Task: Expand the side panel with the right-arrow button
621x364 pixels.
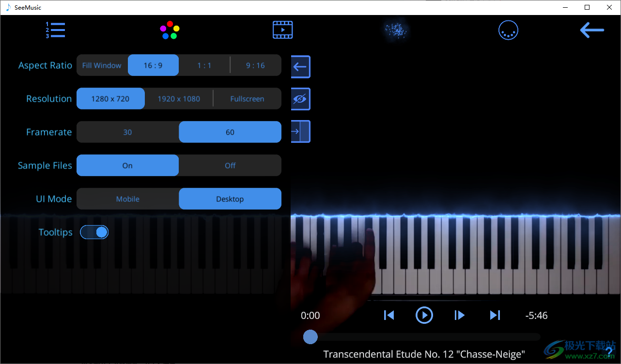Action: [300, 131]
